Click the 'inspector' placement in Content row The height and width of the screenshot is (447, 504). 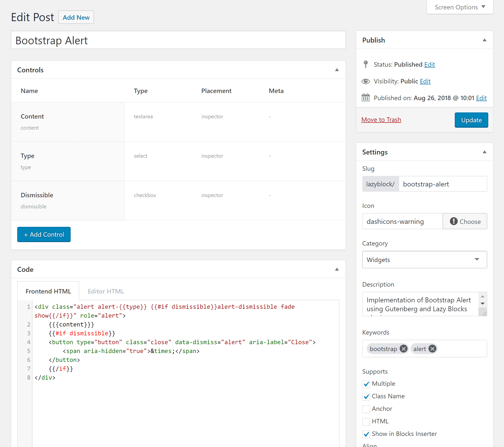pos(212,116)
